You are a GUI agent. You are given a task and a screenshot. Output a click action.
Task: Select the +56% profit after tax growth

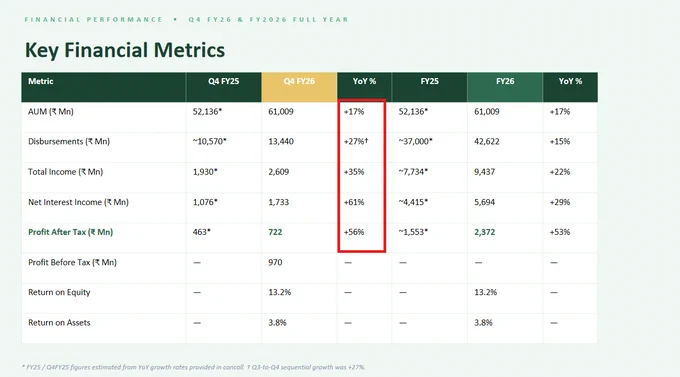pos(354,232)
